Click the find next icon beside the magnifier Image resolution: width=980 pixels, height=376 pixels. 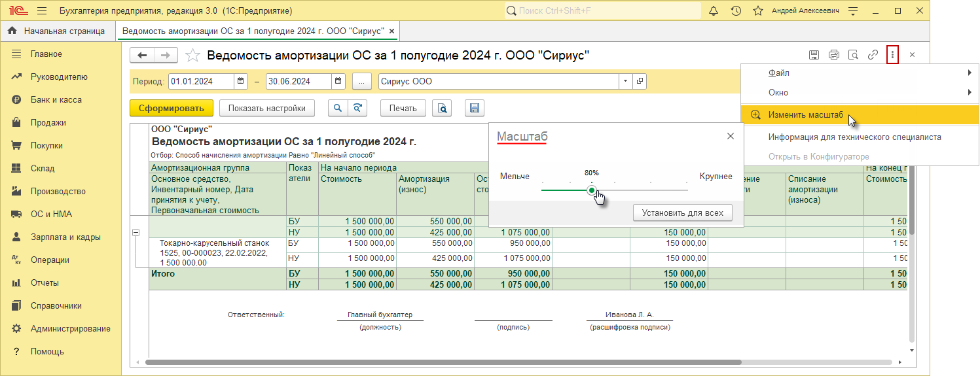pyautogui.click(x=357, y=109)
